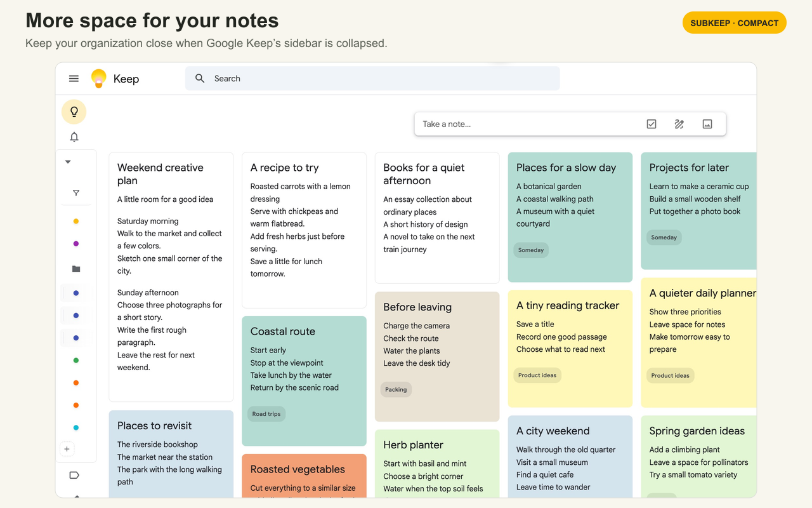Click the Road trips label chip
Screen dimensions: 812x508
(266, 414)
